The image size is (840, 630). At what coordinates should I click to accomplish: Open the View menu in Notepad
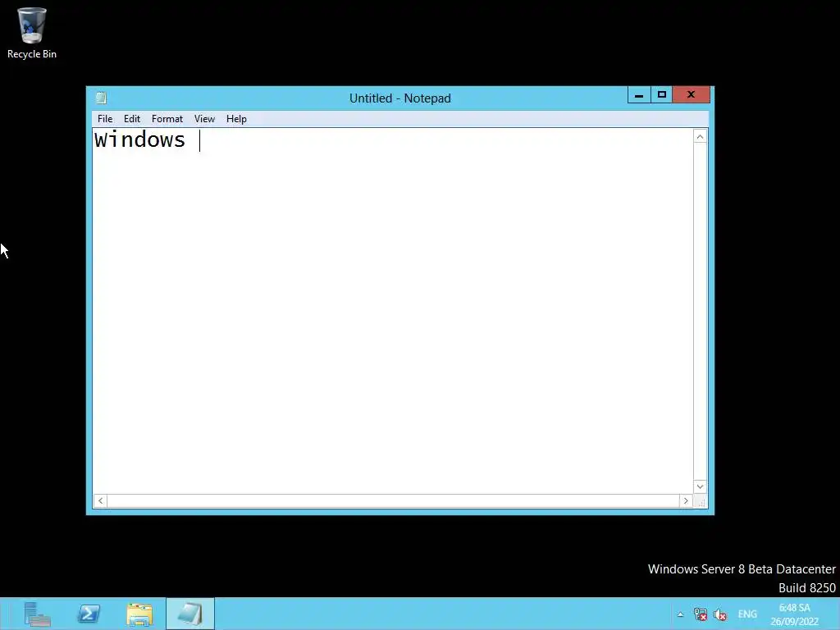pyautogui.click(x=204, y=119)
